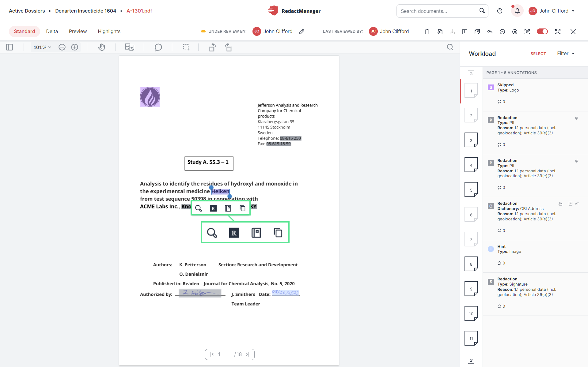Go to Active Dossiers breadcrumb
This screenshot has height=367, width=588.
(x=27, y=11)
